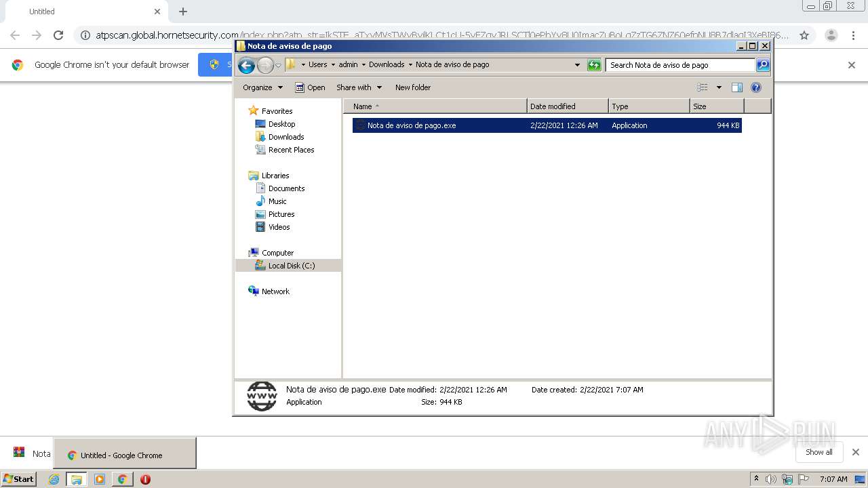Viewport: 868px width, 488px height.
Task: Open Explorer help icon
Action: (756, 87)
